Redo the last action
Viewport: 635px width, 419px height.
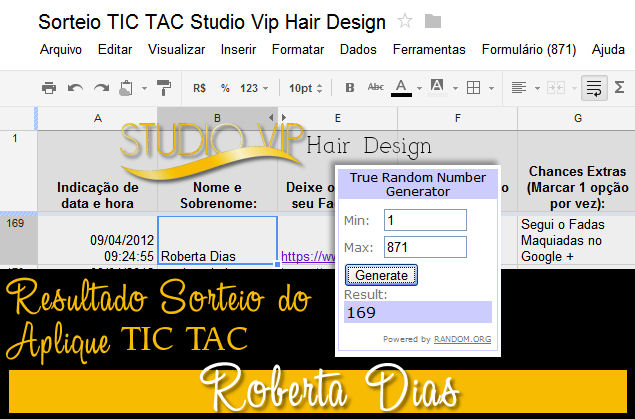pyautogui.click(x=102, y=88)
